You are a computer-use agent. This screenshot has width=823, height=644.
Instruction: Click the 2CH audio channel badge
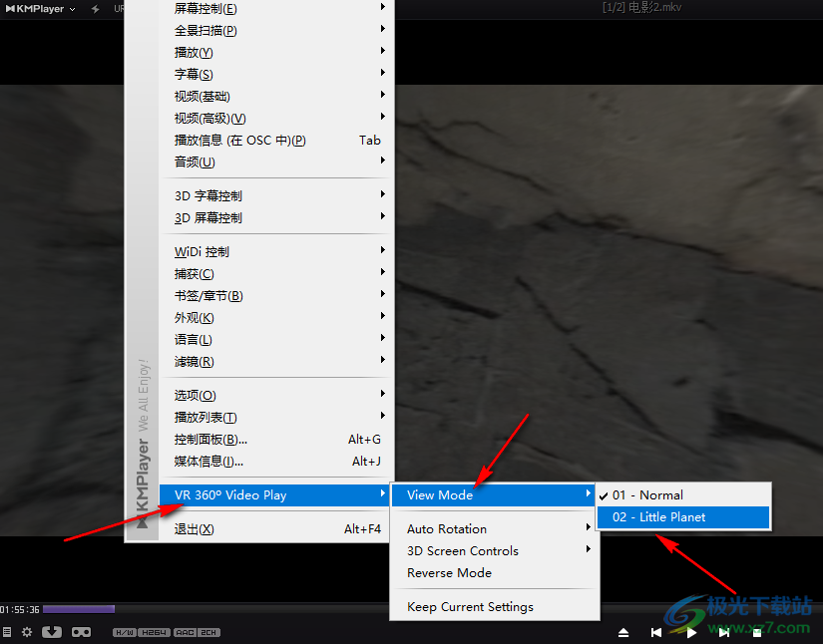click(208, 632)
